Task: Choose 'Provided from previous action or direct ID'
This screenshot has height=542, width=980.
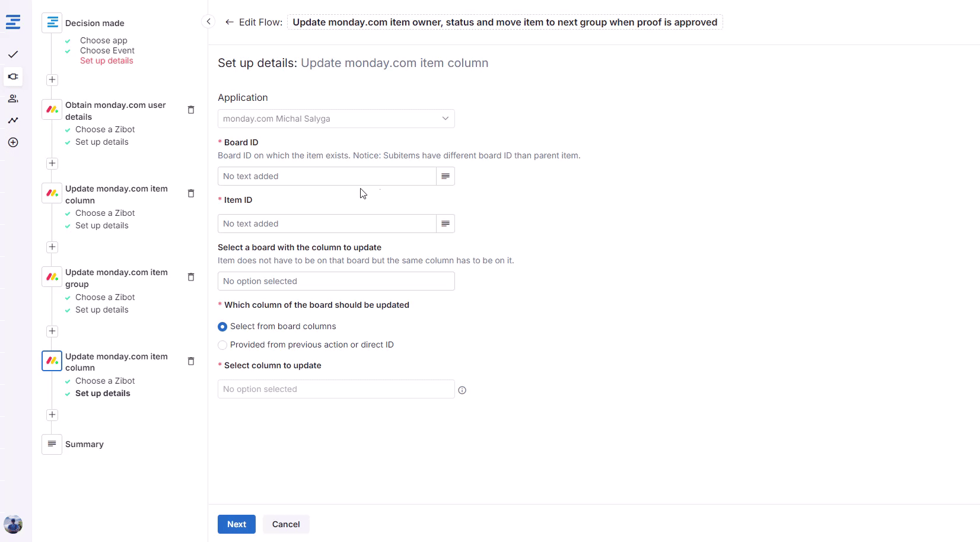Action: click(222, 345)
